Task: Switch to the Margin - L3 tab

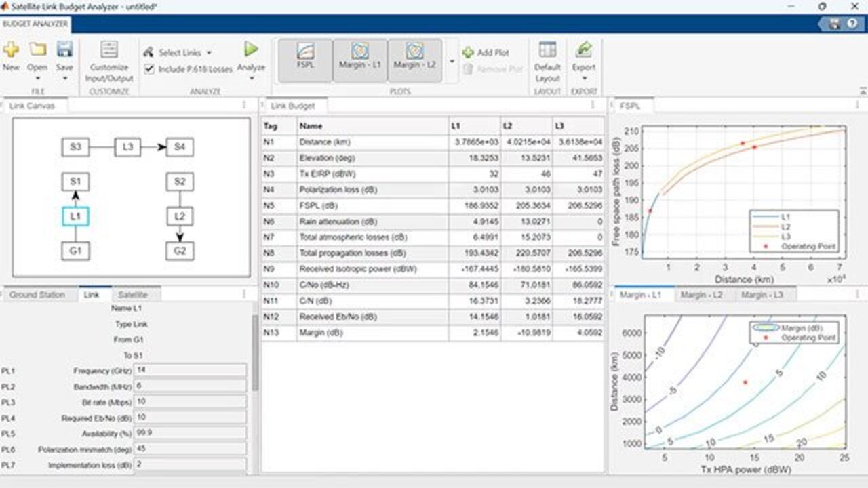Action: 762,295
